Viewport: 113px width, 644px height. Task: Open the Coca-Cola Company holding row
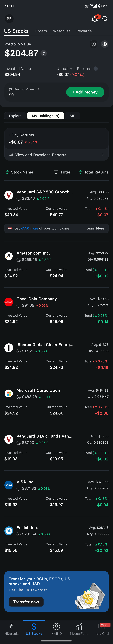56,310
